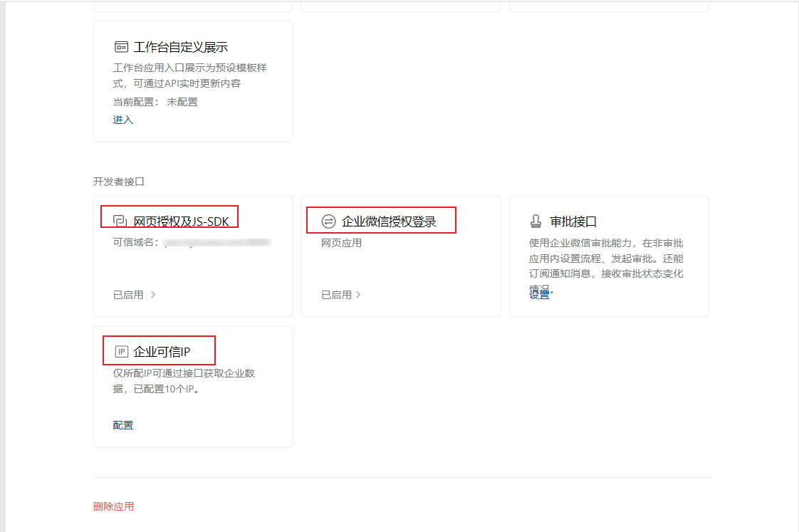Click 已启用 status in 企业微信授权登录 card
799x532 pixels.
336,295
